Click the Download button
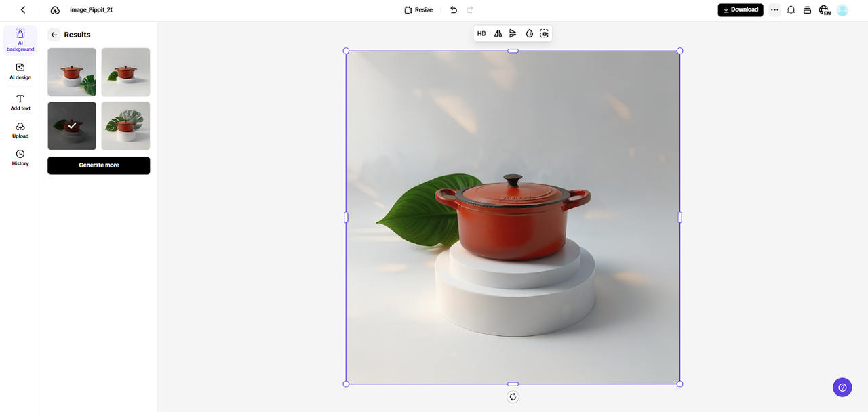Viewport: 868px width, 412px height. tap(741, 10)
